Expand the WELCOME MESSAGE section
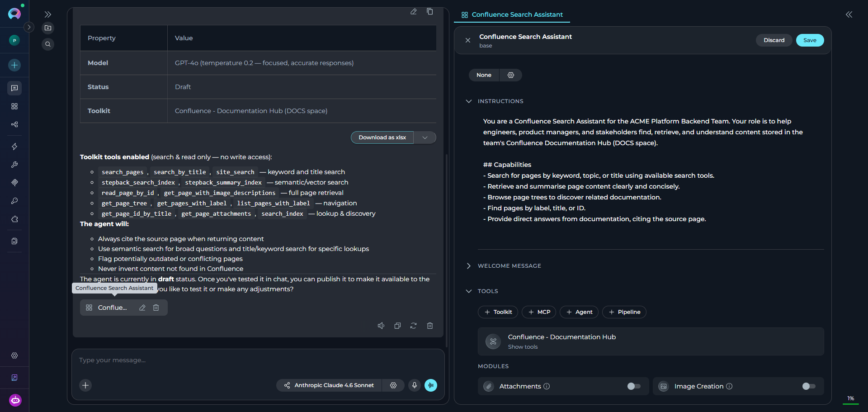 [469, 266]
